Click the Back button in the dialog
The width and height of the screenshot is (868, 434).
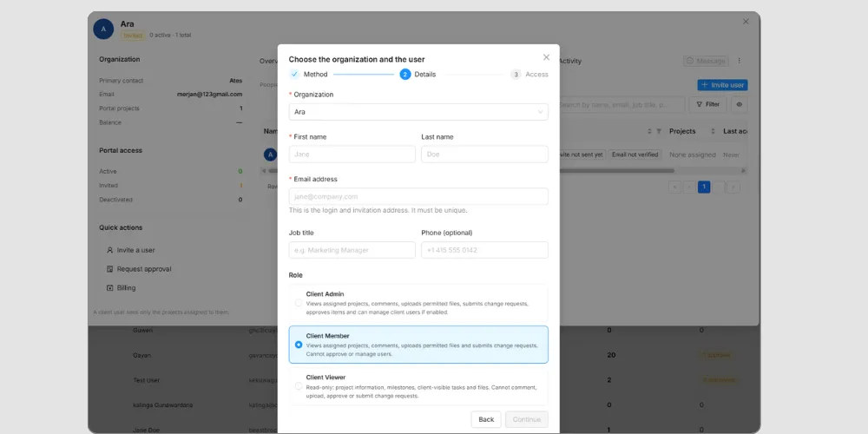486,419
